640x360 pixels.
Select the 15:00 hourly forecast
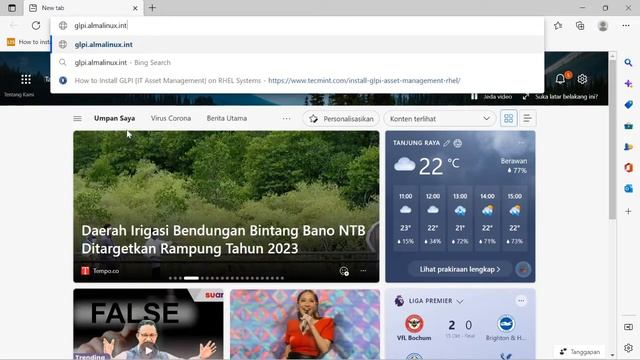coord(515,218)
